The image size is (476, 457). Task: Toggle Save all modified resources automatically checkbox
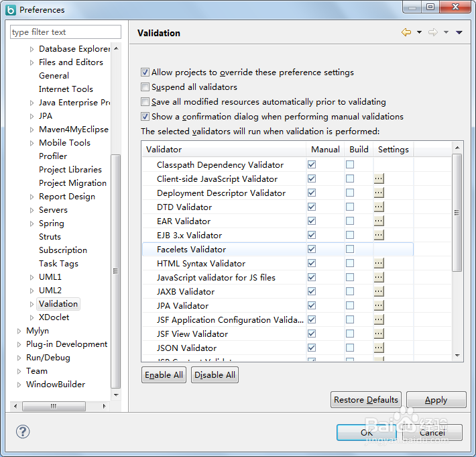pyautogui.click(x=145, y=102)
